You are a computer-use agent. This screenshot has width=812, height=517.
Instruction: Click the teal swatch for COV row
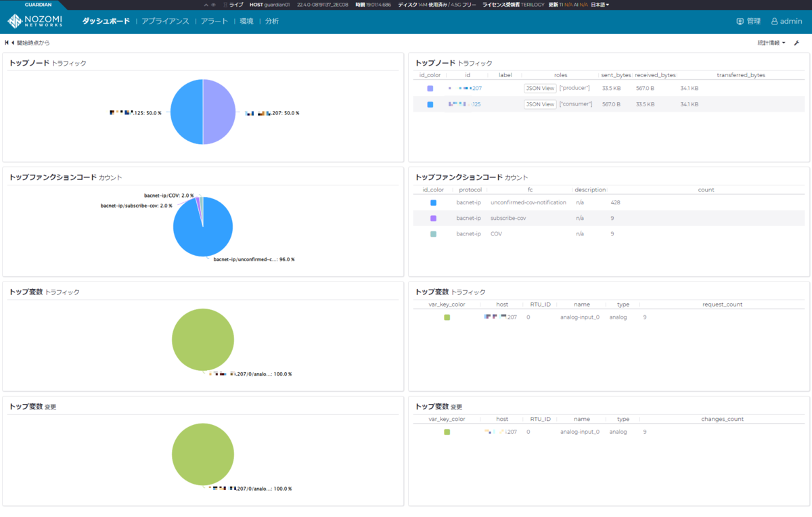click(433, 233)
